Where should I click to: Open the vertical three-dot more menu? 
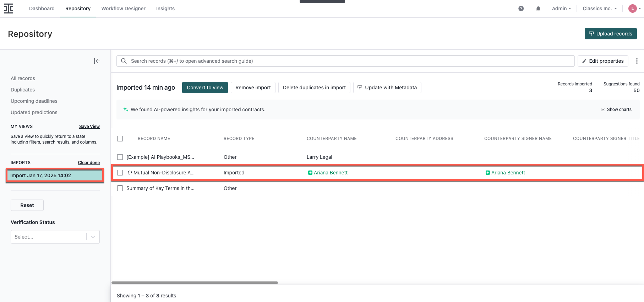coord(637,61)
